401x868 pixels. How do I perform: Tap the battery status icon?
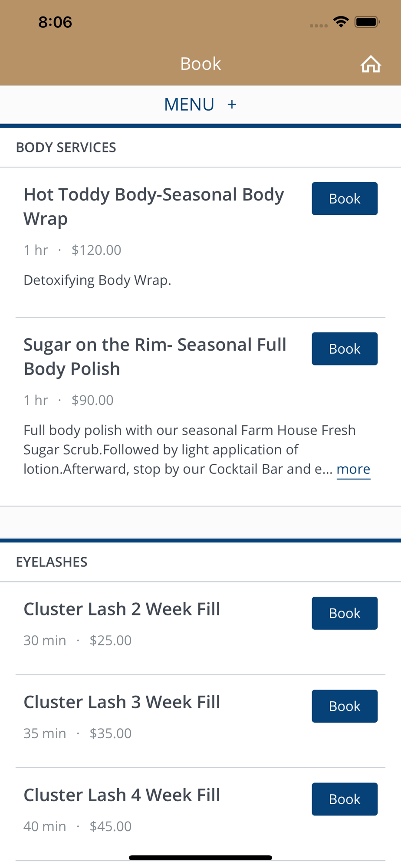pos(367,22)
